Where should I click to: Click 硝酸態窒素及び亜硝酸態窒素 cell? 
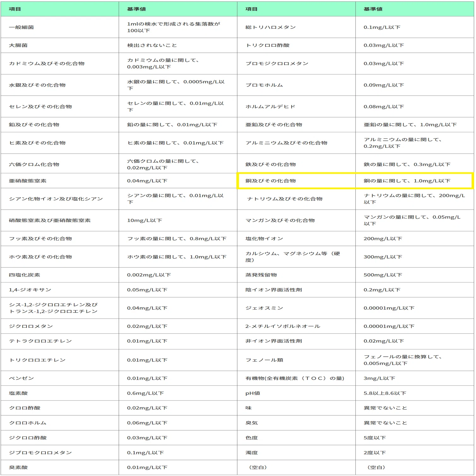60,220
